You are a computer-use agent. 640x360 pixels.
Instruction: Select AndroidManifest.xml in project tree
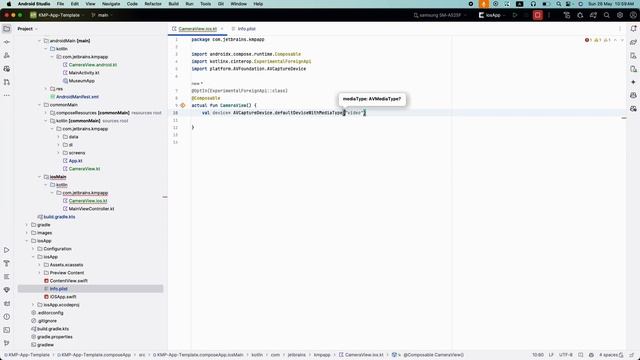[x=77, y=97]
